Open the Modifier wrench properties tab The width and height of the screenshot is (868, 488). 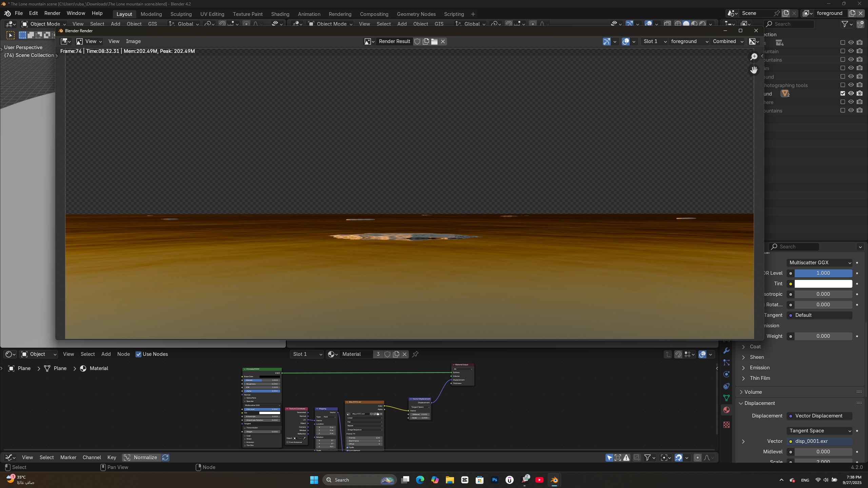pos(726,350)
